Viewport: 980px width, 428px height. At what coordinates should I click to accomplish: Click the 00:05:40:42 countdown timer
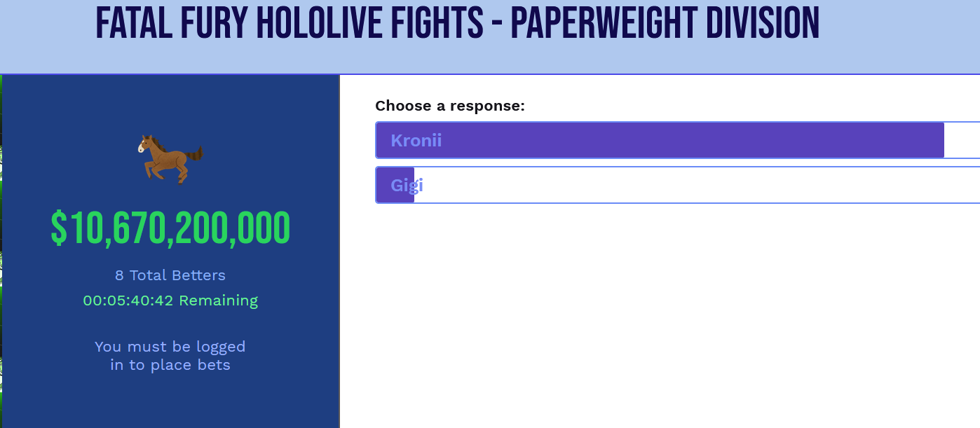[128, 301]
